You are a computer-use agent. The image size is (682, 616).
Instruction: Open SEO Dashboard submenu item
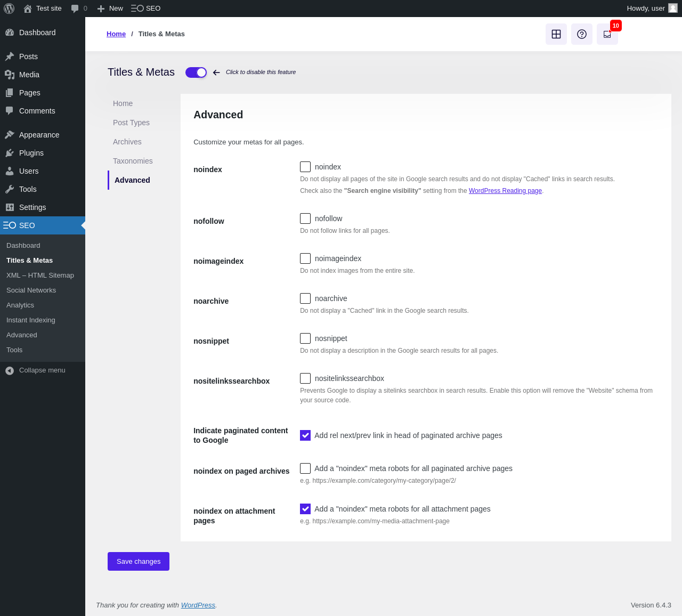coord(23,246)
